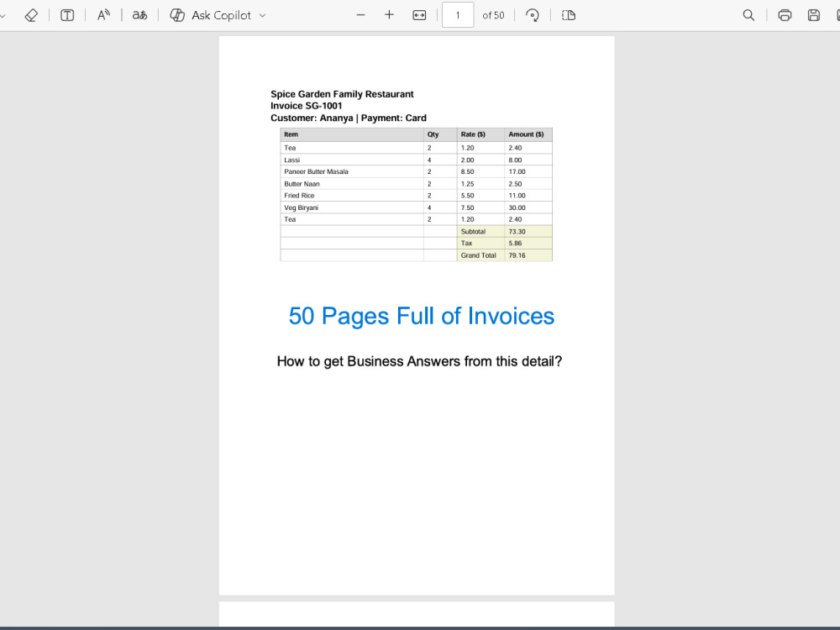
Task: Toggle Fit to width
Action: click(419, 15)
